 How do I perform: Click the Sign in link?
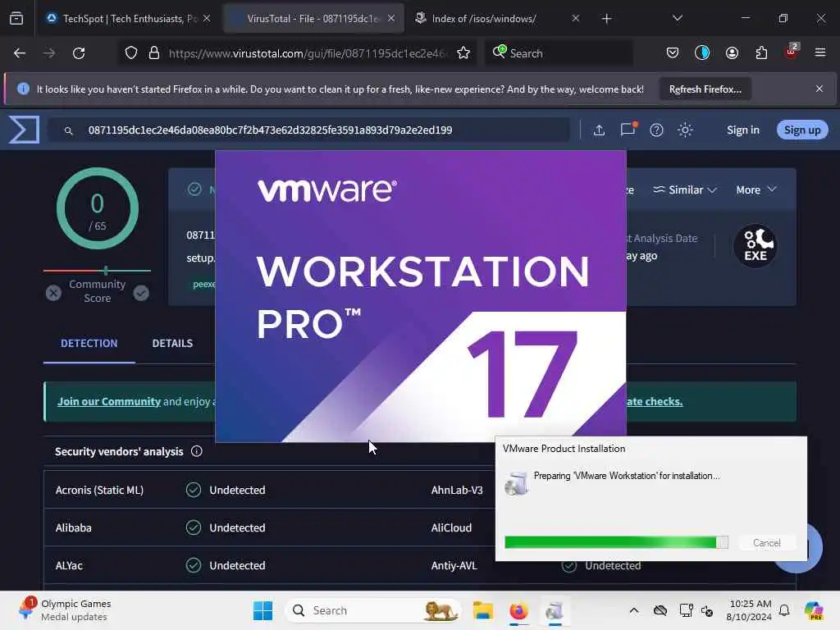click(743, 130)
